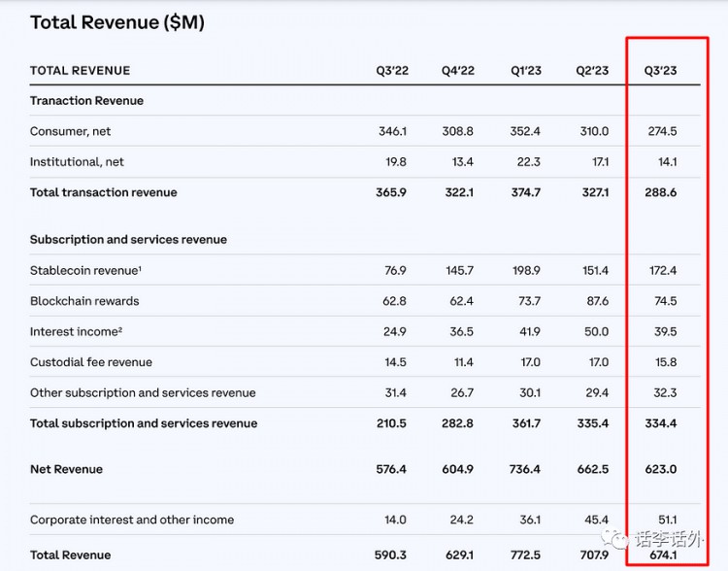This screenshot has height=571, width=728.
Task: Click total subscription value 334.4
Action: [661, 423]
